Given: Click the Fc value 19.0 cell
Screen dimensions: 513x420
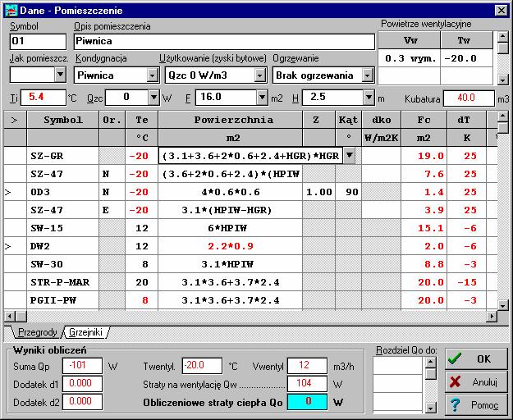Looking at the screenshot, I should [424, 156].
